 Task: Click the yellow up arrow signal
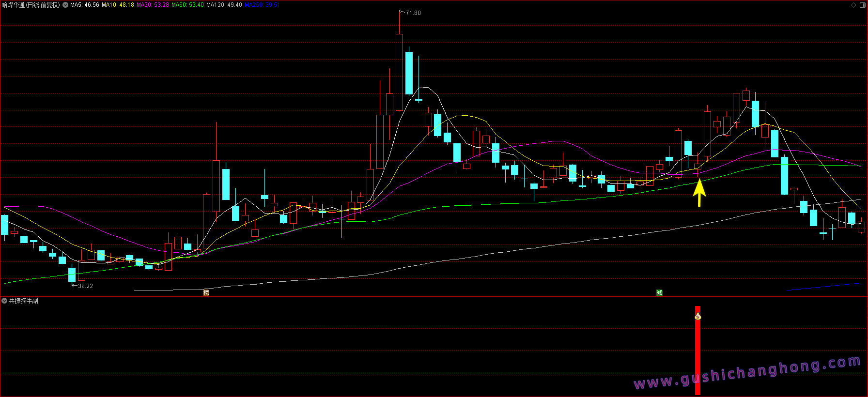coord(699,193)
